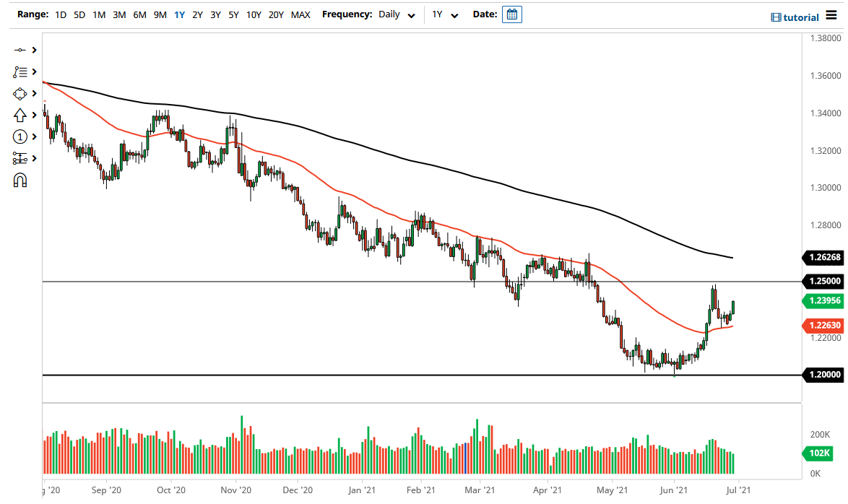This screenshot has width=848, height=504.
Task: Toggle the magnet snap tool
Action: click(20, 180)
